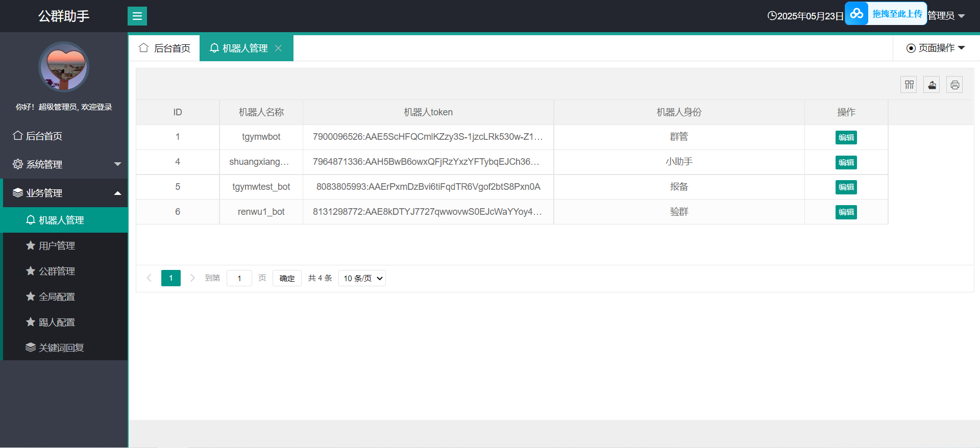Viewport: 980px width, 448px height.
Task: Expand the 系统管理 menu
Action: [x=64, y=164]
